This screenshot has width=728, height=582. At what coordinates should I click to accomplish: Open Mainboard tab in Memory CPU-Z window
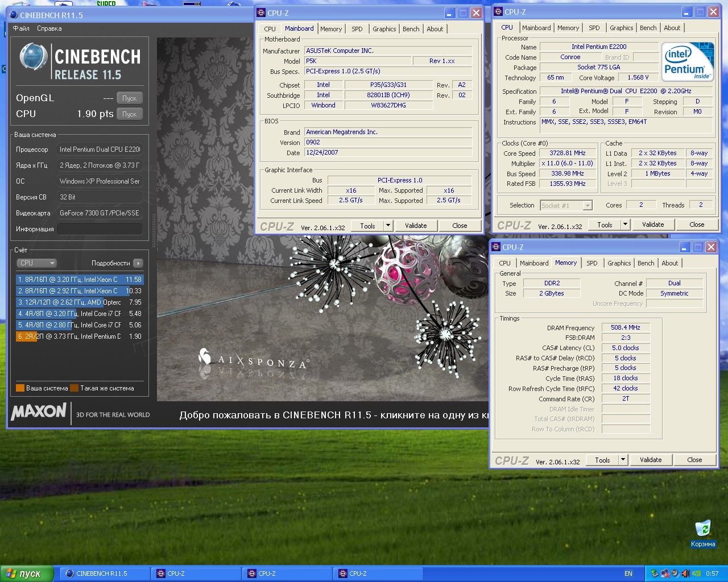click(x=534, y=263)
